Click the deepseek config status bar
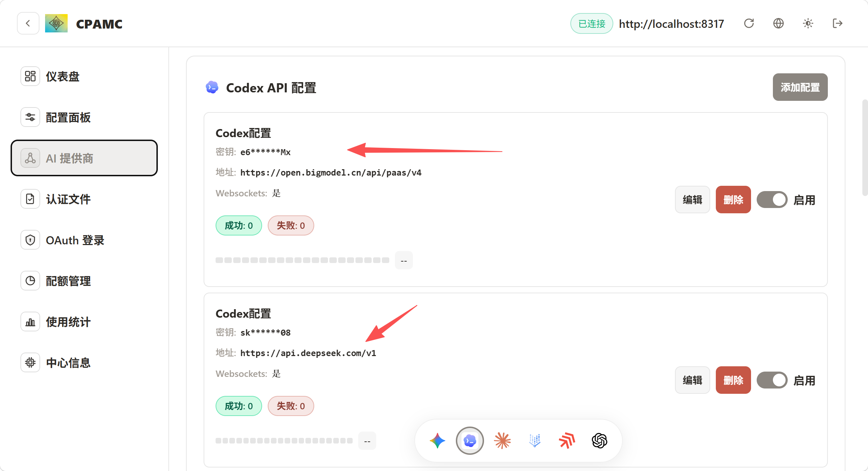 tap(284, 441)
